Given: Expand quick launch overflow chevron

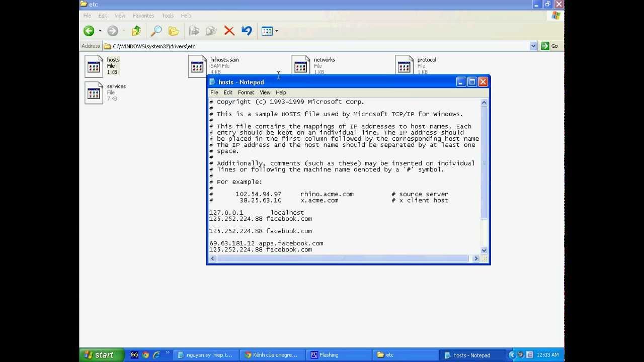Looking at the screenshot, I should click(168, 353).
